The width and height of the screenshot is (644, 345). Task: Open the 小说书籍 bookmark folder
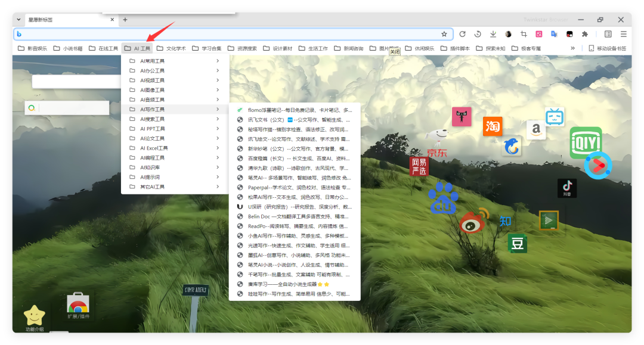(68, 48)
